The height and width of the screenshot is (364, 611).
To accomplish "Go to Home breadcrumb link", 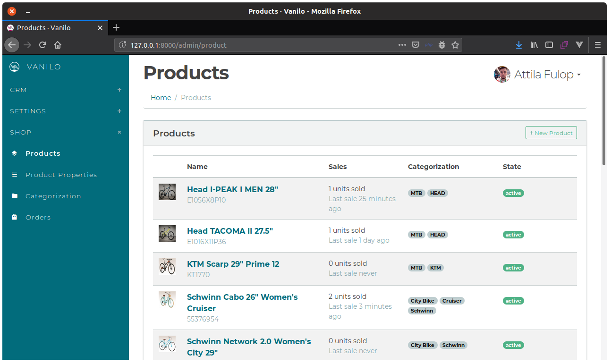I will [161, 98].
